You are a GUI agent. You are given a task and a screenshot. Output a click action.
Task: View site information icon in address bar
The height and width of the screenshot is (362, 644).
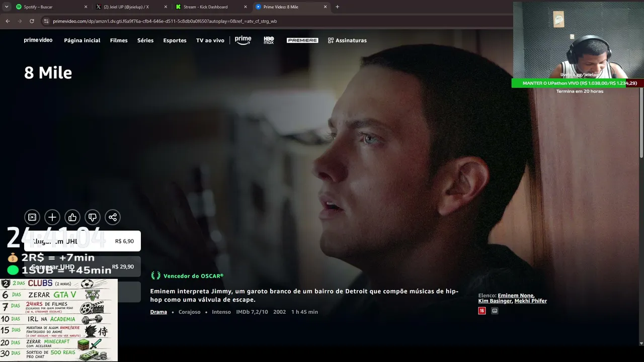(46, 21)
